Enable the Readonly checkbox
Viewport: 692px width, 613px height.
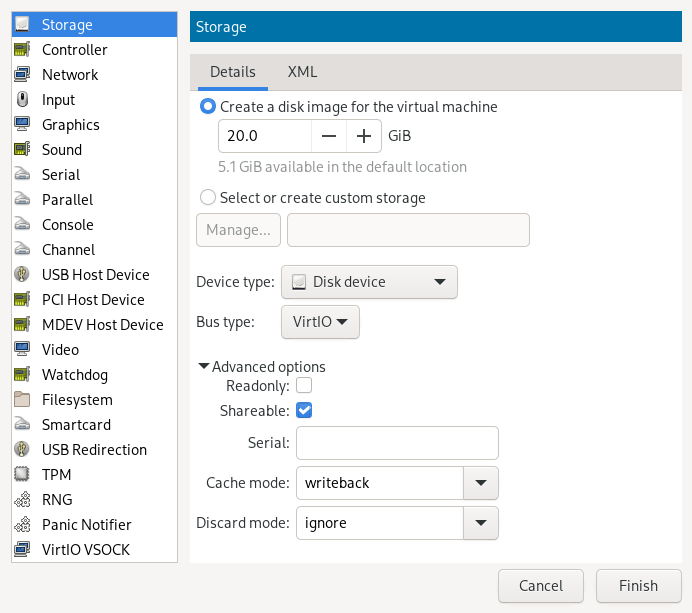pos(305,385)
